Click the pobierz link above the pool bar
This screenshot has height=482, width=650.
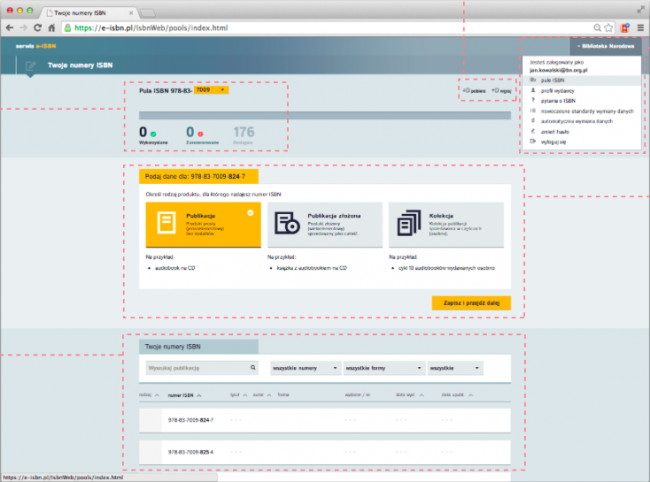pos(474,90)
